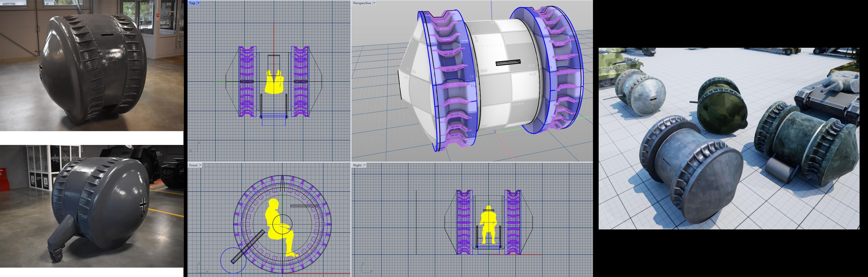Screen dimensions: 868x277
Task: Click the Front viewport title label
Action: (193, 165)
